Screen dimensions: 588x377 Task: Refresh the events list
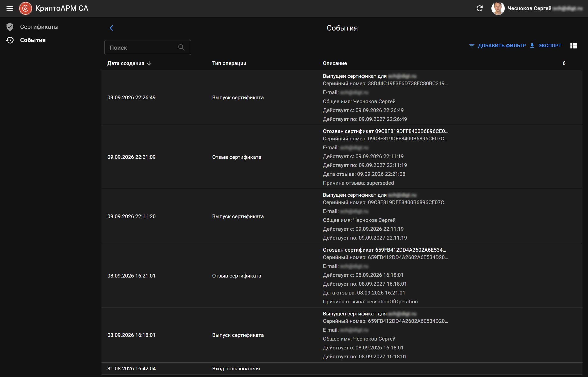click(x=479, y=8)
